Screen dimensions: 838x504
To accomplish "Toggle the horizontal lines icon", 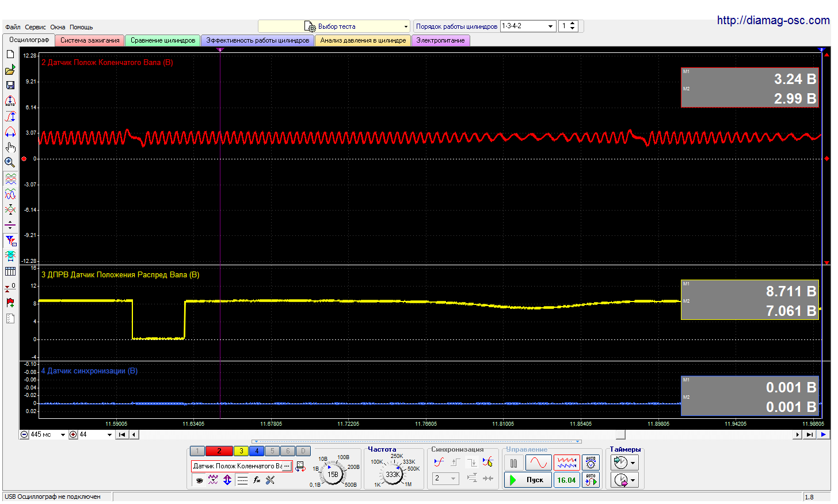I will tap(242, 480).
